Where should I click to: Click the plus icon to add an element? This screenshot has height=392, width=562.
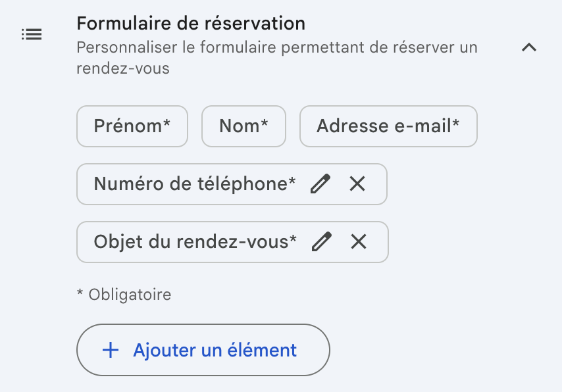coord(111,351)
